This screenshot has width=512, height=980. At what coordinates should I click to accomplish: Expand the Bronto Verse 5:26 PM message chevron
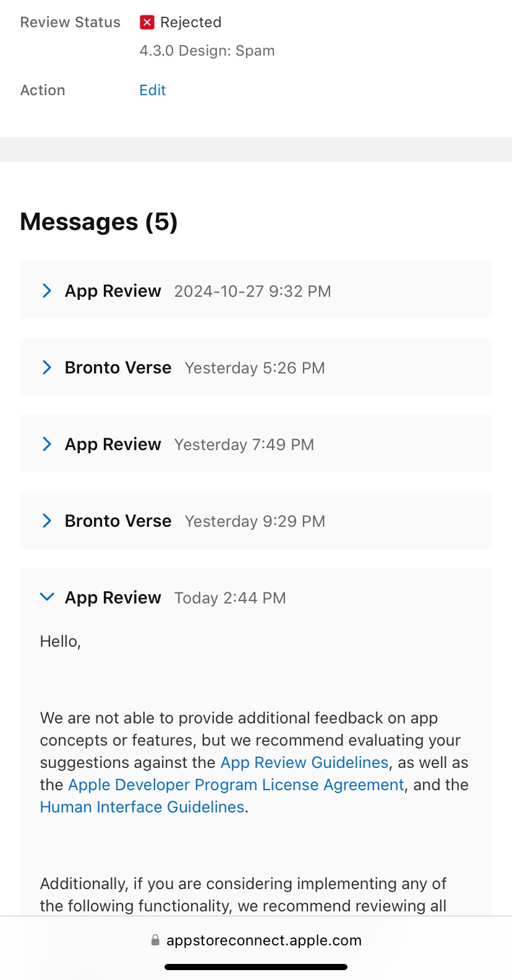[47, 367]
